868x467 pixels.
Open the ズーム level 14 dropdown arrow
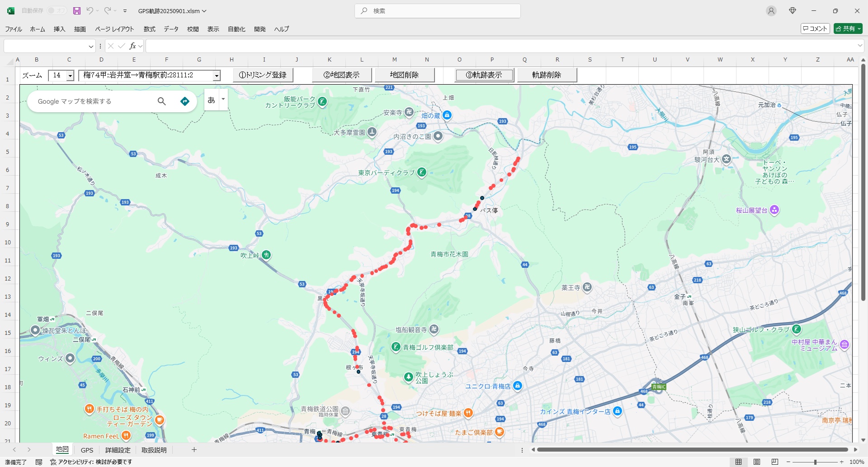point(70,76)
